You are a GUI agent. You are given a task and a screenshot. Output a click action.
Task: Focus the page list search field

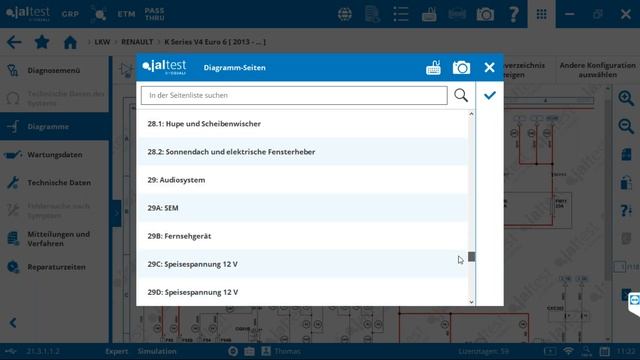[x=294, y=95]
